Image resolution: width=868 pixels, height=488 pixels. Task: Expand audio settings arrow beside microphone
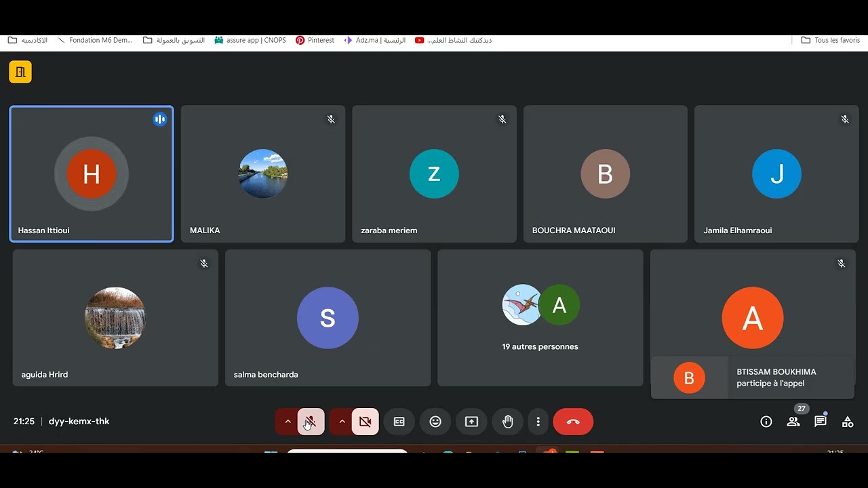288,422
